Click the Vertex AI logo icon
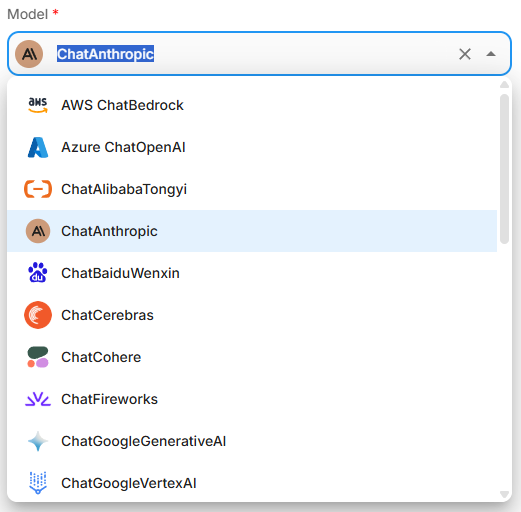The width and height of the screenshot is (521, 512). [38, 483]
